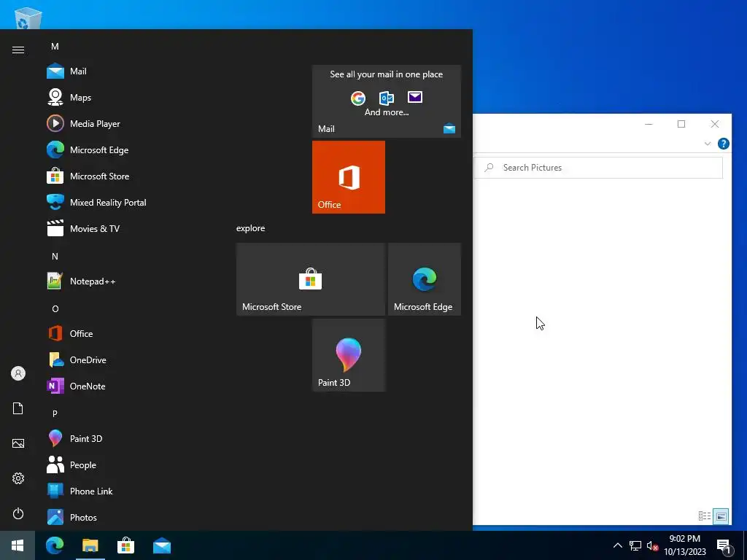Click the muted volume tray icon
Image resolution: width=747 pixels, height=560 pixels.
tap(652, 546)
